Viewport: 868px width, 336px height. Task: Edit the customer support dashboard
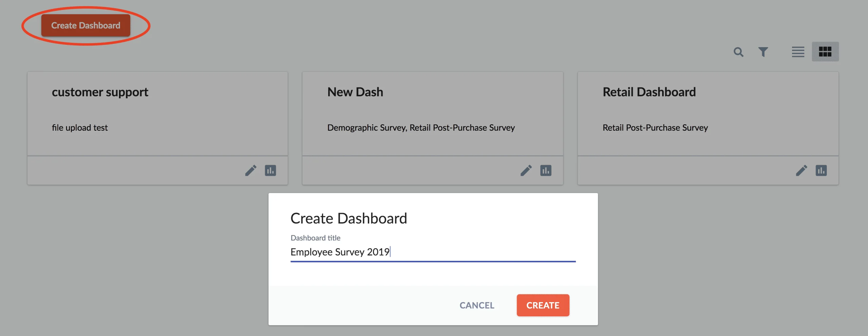click(x=251, y=170)
